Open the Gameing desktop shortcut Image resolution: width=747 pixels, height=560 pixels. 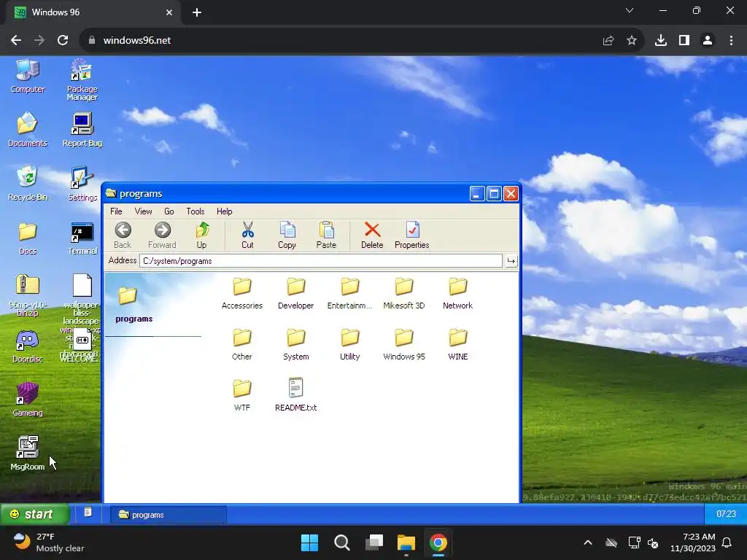[x=28, y=400]
